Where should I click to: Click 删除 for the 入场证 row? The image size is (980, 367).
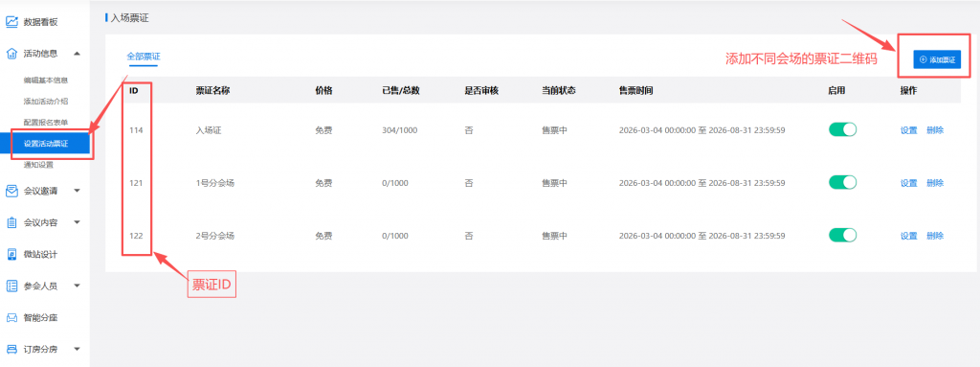click(x=935, y=130)
